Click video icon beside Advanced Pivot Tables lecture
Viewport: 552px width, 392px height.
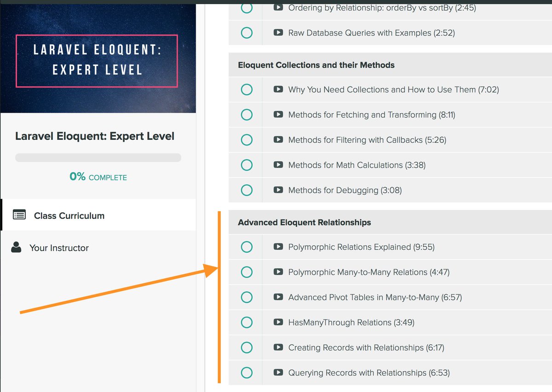[278, 297]
